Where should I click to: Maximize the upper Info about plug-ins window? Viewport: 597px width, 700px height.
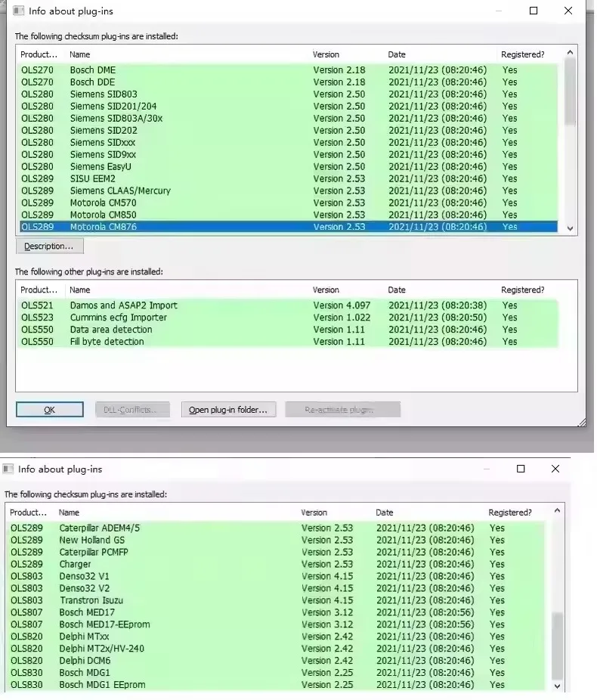[534, 11]
